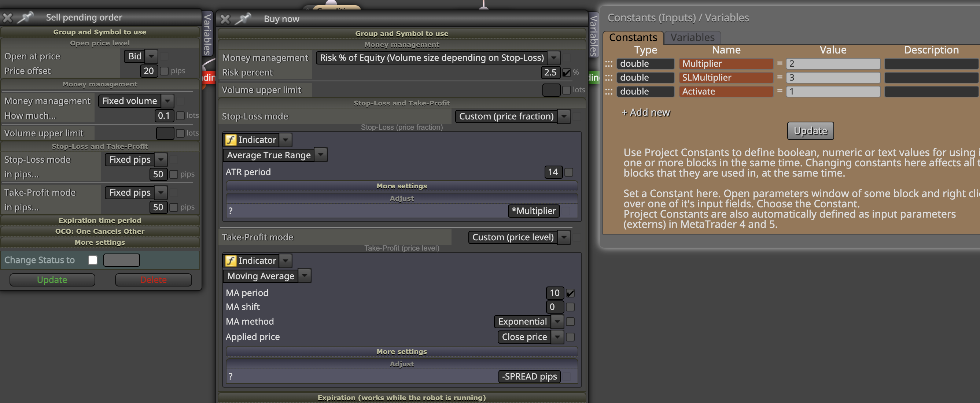Toggle the Price offset pips checkbox
980x403 pixels.
point(164,71)
